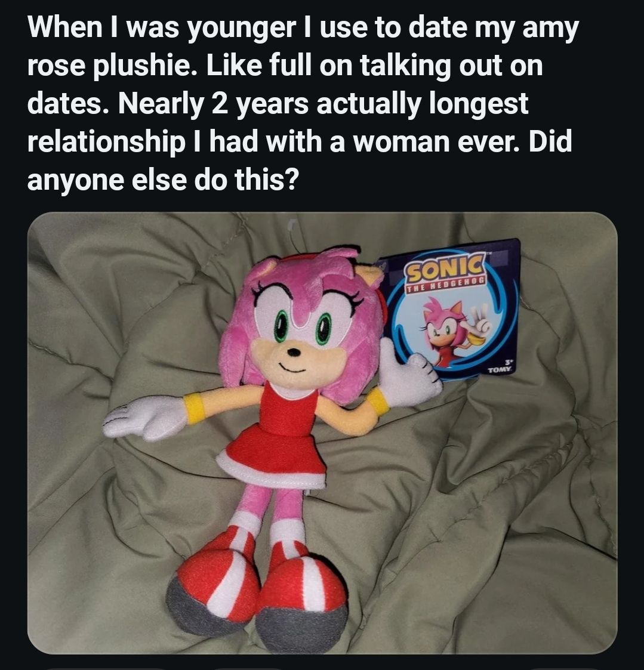The width and height of the screenshot is (644, 670).
Task: Tap the words "Nearly 2 years" in tweet
Action: [213, 103]
